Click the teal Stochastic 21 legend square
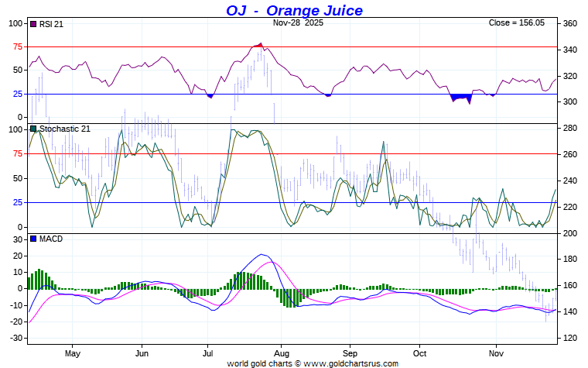588x368 pixels. [x=33, y=129]
